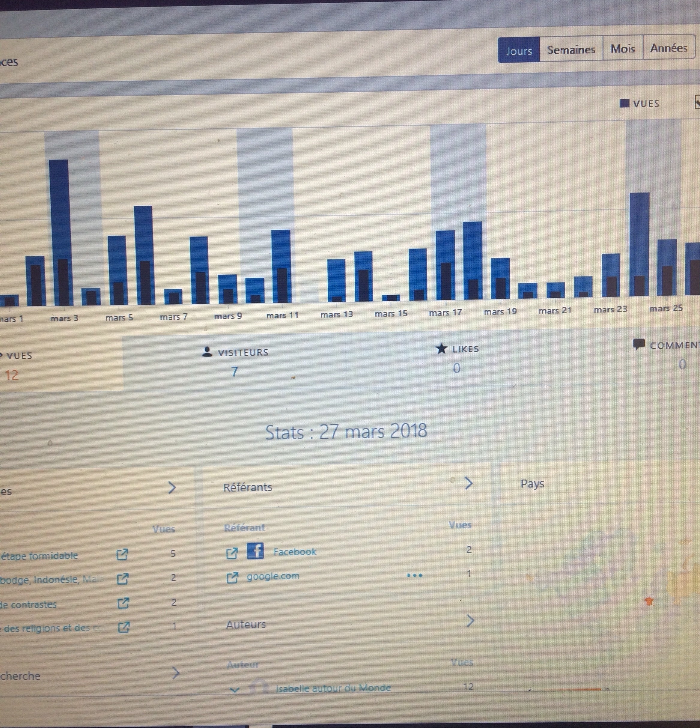Click external link icon beside Facebook referrer
The height and width of the screenshot is (728, 700).
coord(232,553)
